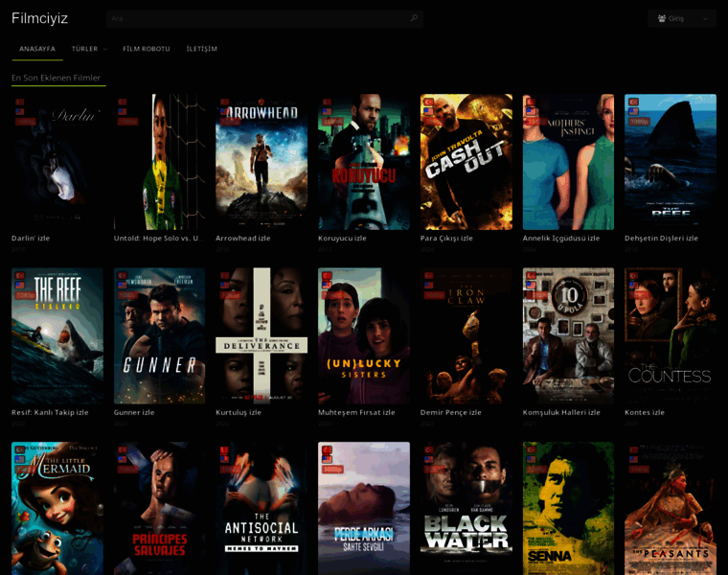Open The Antisocial Network poster
This screenshot has height=575, width=728.
pos(262,509)
